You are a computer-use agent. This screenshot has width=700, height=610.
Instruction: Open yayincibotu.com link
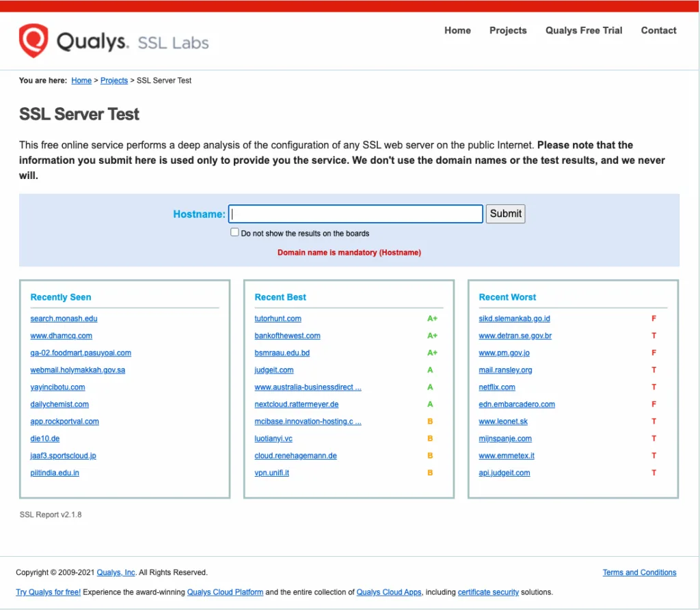(57, 387)
